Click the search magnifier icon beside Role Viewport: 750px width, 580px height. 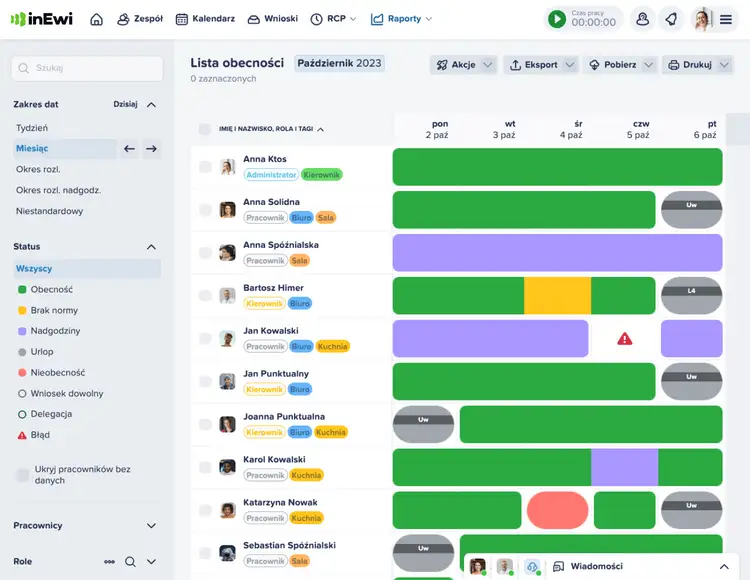point(130,562)
